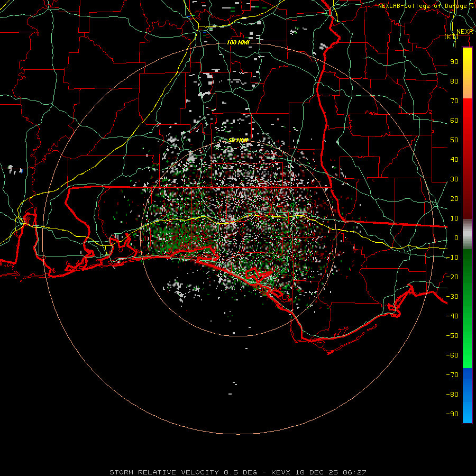Select the 60 label on the velocity scale
This screenshot has height=476, width=476.
click(x=454, y=121)
